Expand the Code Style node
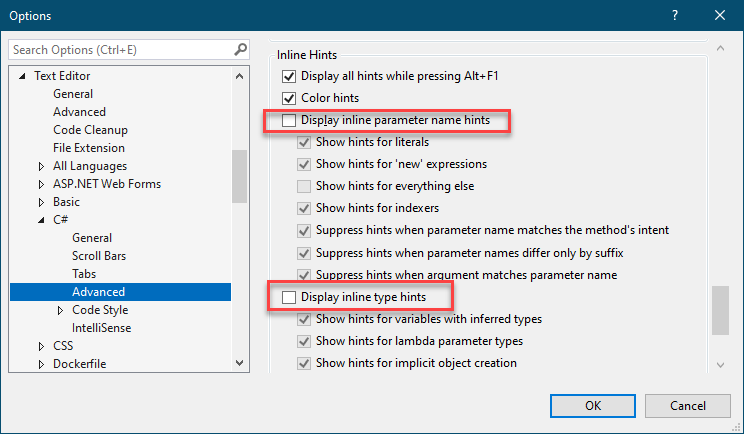The height and width of the screenshot is (434, 744). coord(60,310)
